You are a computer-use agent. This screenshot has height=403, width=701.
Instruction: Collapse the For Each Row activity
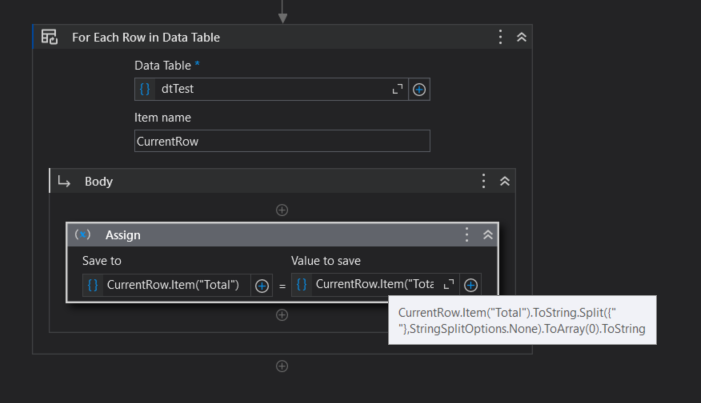[521, 37]
